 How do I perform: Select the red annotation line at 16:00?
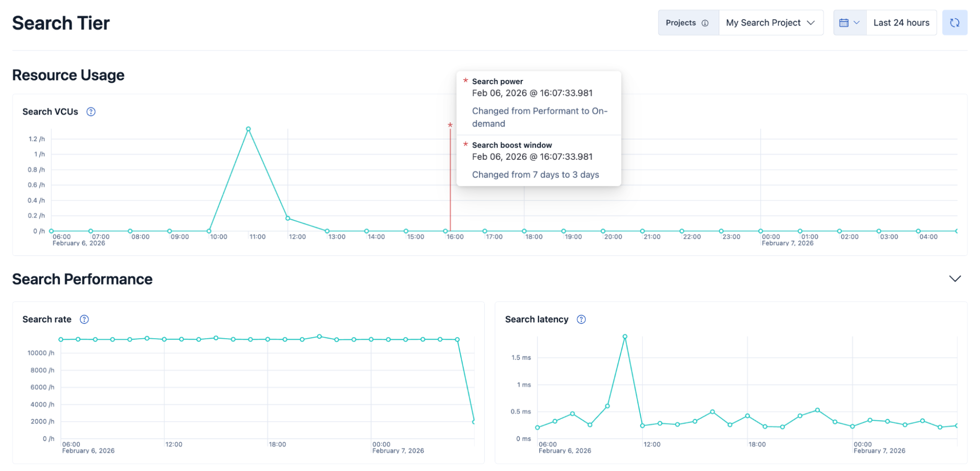(450, 196)
